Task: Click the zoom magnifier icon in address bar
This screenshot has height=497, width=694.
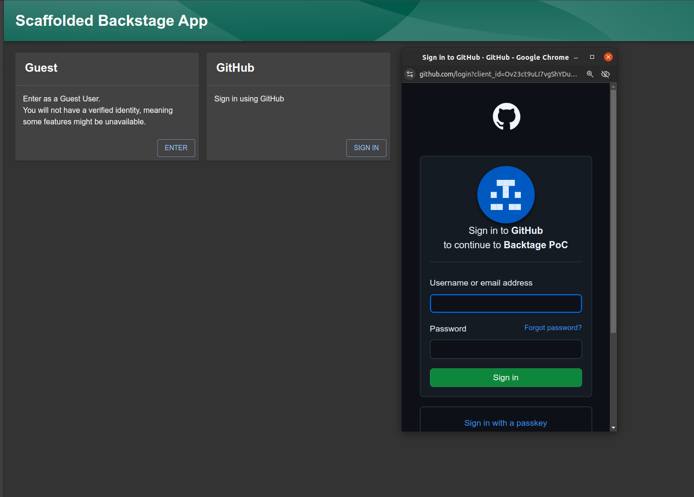Action: 590,74
